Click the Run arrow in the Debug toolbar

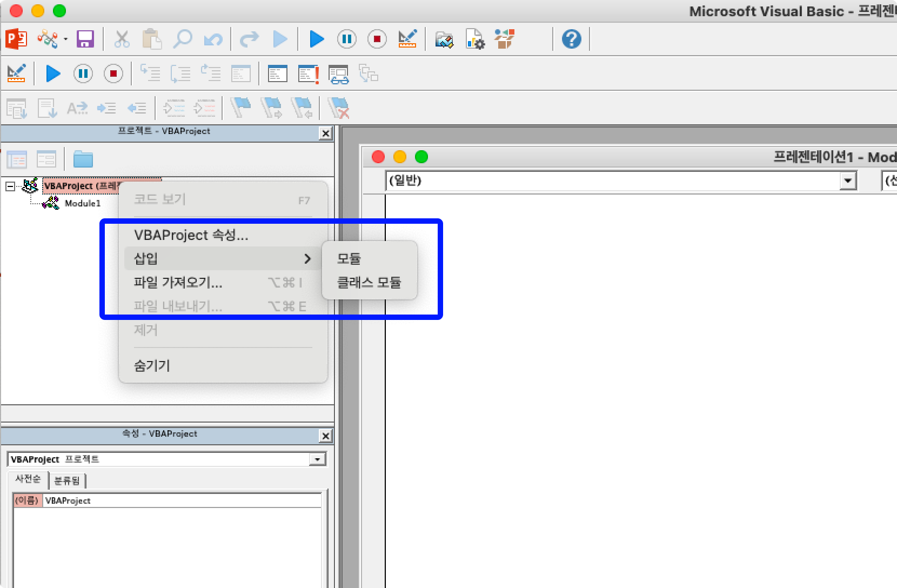[x=52, y=73]
